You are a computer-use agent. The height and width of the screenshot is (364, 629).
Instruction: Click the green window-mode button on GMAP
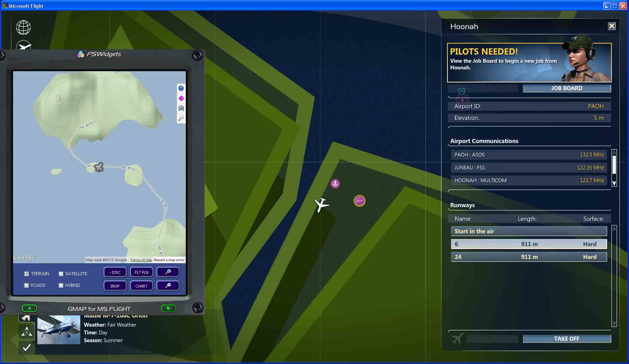(168, 308)
